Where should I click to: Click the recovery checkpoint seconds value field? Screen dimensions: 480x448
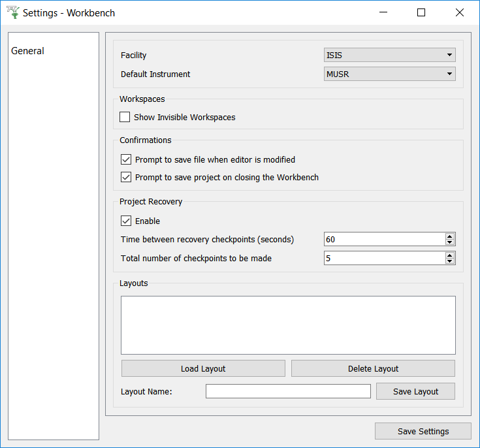point(383,240)
